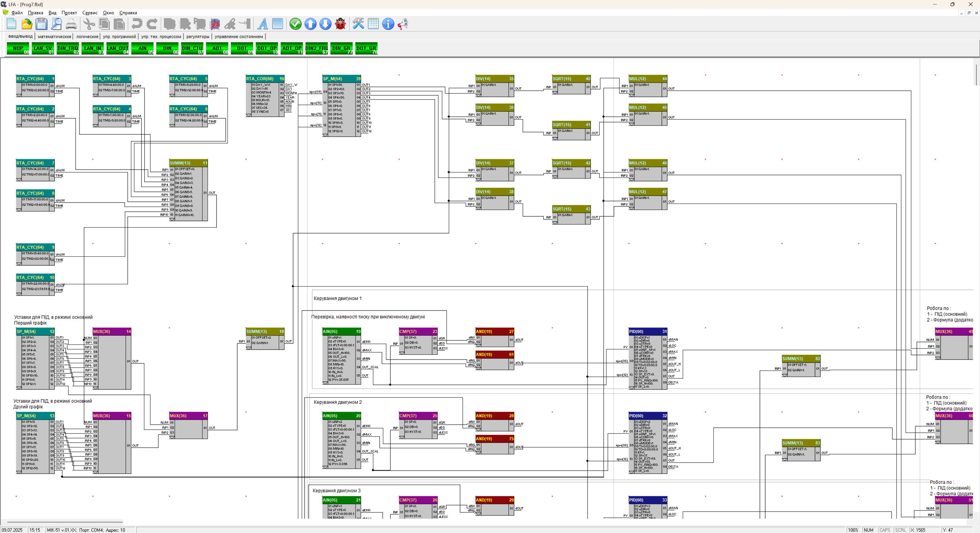Open print preview magnifier icon
Image resolution: width=980 pixels, height=533 pixels.
[x=56, y=24]
